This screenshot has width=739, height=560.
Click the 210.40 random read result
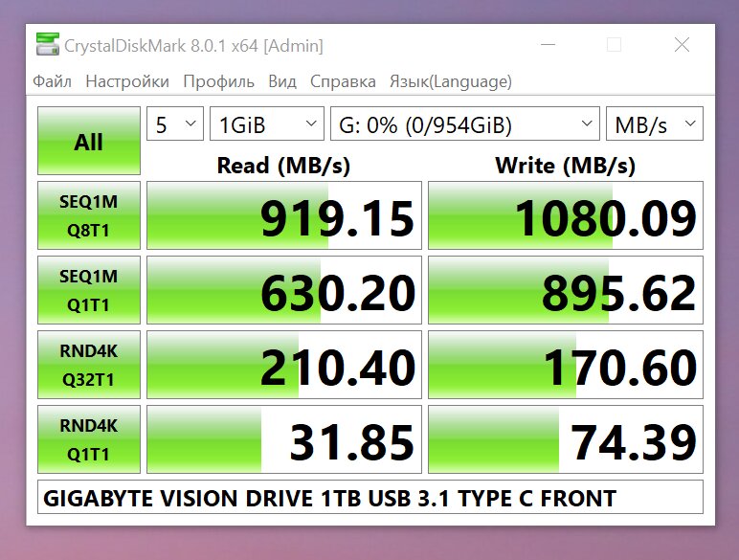pos(284,365)
